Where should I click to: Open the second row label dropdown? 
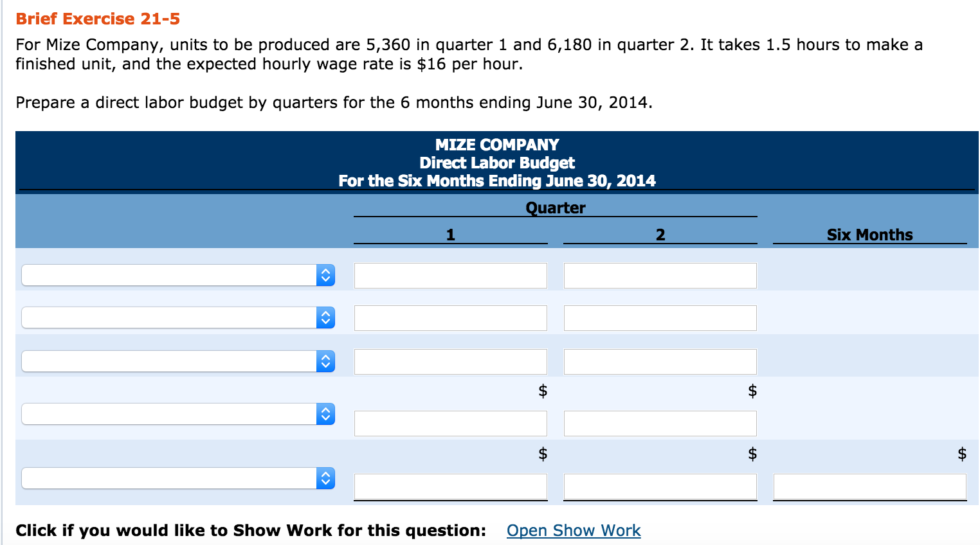click(x=178, y=317)
